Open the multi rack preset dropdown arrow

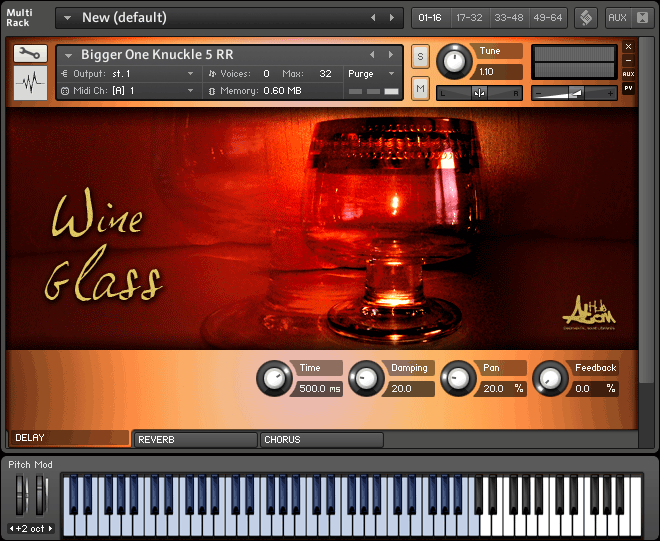click(67, 18)
